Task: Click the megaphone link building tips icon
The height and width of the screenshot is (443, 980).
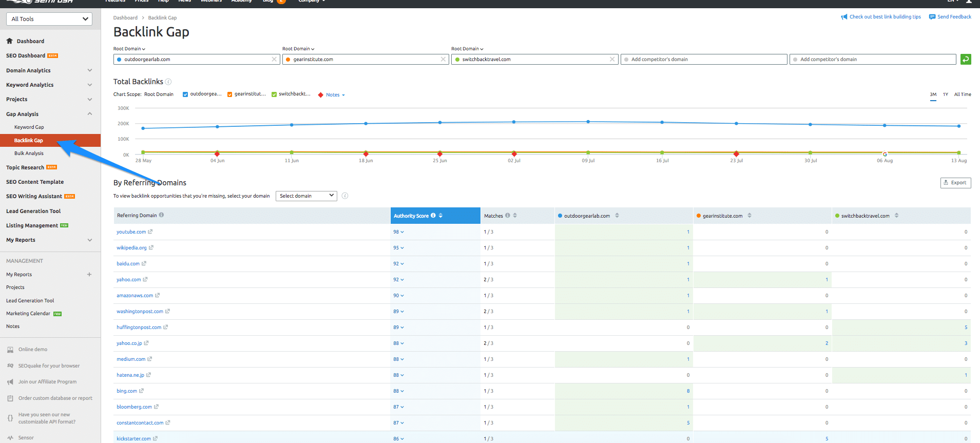Action: click(x=844, y=17)
